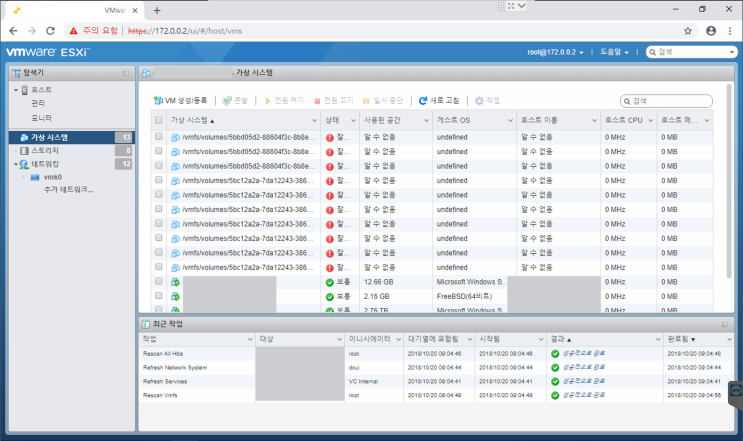Open the 작업 gear actions menu
This screenshot has height=441, width=743.
[x=487, y=100]
